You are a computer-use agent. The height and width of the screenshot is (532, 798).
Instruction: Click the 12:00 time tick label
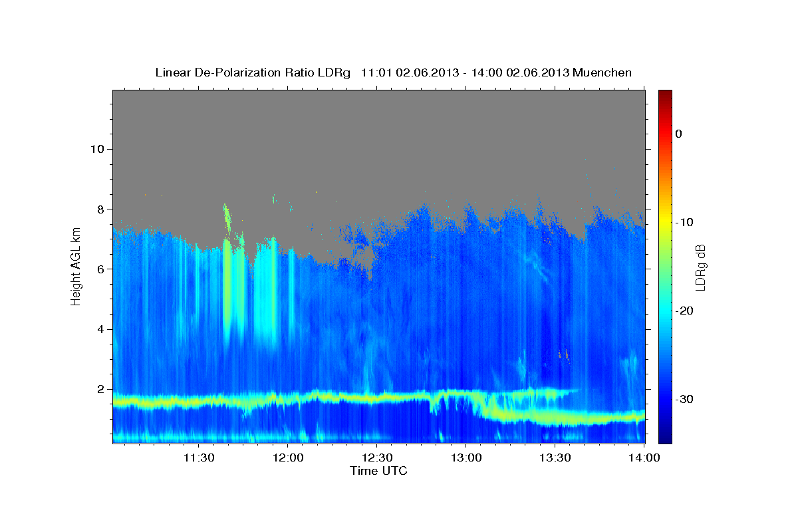point(287,458)
